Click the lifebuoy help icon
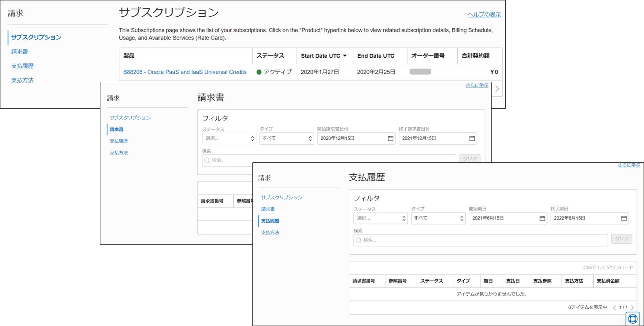Screen dimensions: 644x326 (633, 319)
